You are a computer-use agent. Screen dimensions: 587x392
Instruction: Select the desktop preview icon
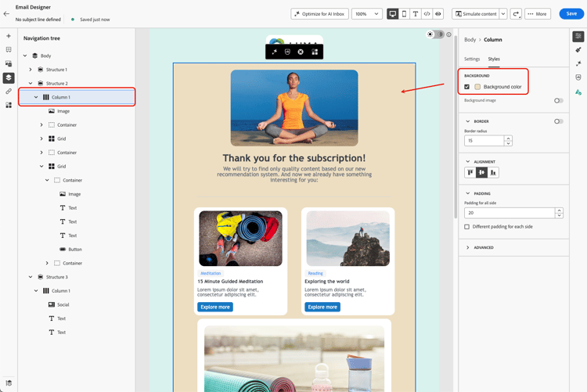click(392, 14)
